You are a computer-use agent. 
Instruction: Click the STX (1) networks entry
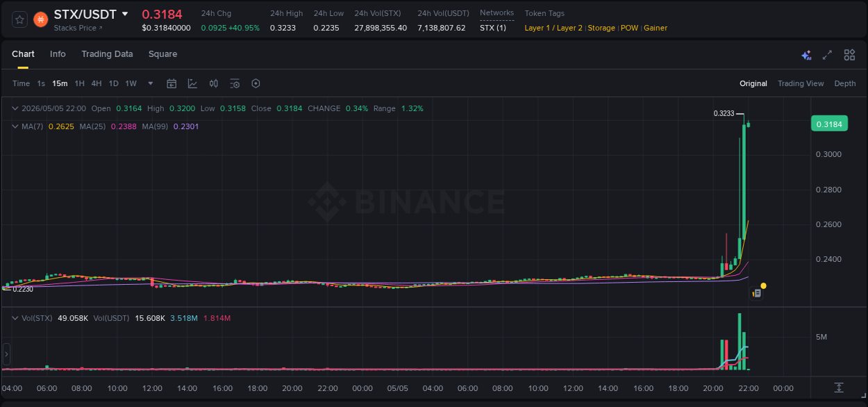click(493, 28)
